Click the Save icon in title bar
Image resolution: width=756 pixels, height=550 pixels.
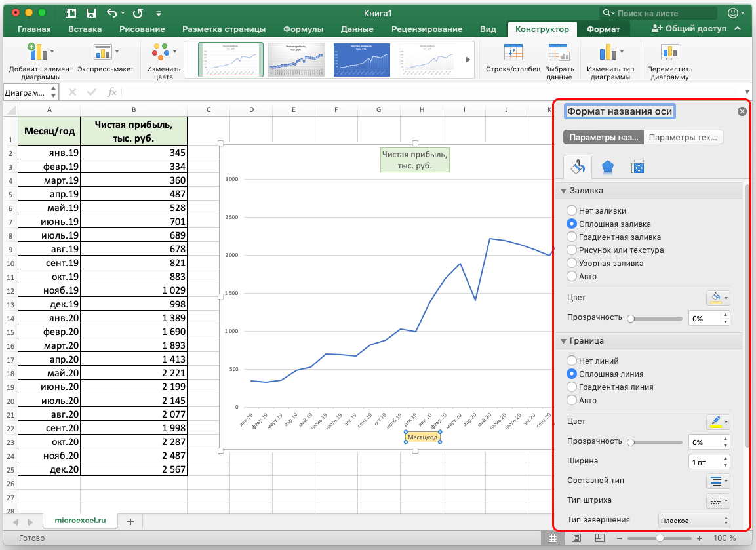90,14
